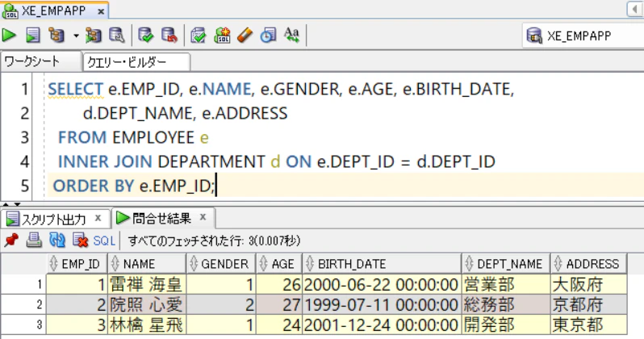Select the cell 雷禅 海皇
The image size is (644, 339).
point(147,284)
